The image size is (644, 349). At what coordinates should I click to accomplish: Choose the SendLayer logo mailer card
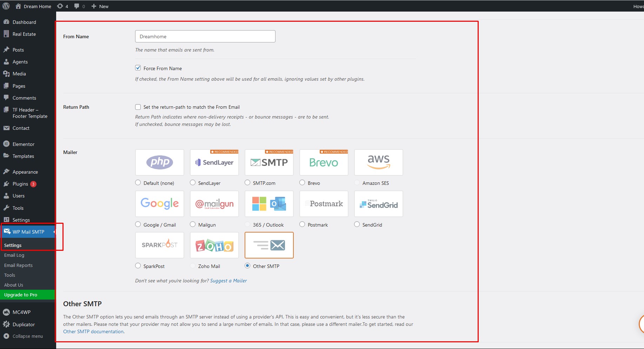(x=214, y=162)
